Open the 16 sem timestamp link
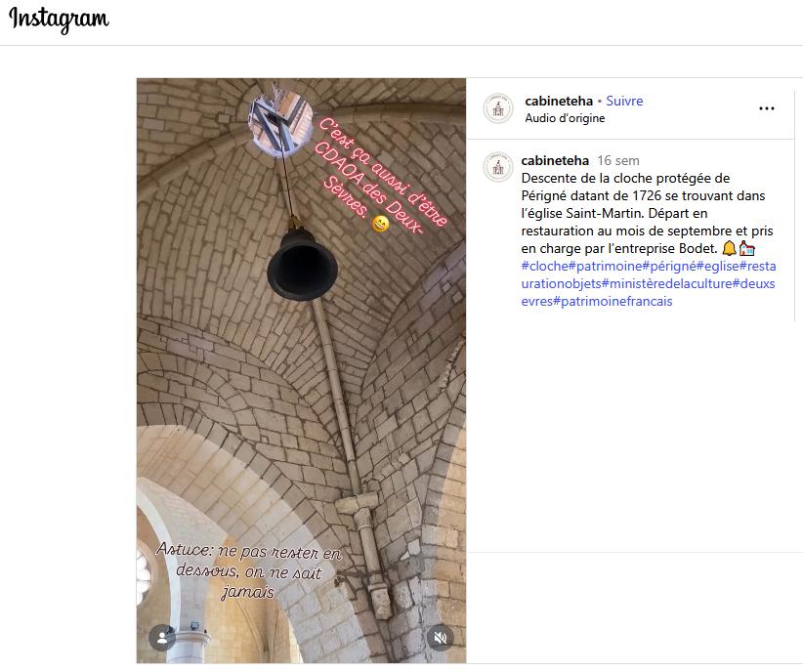 [617, 160]
